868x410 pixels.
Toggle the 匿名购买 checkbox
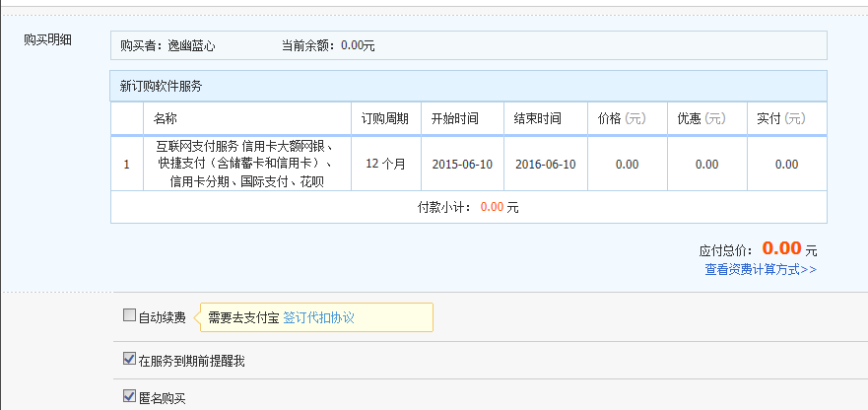(129, 396)
